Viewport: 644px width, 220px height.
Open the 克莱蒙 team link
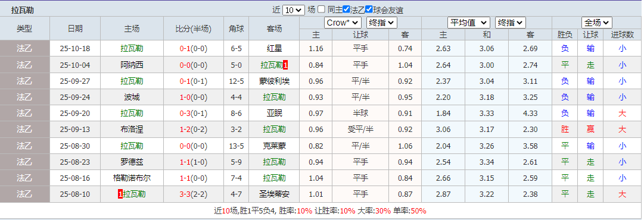274,146
